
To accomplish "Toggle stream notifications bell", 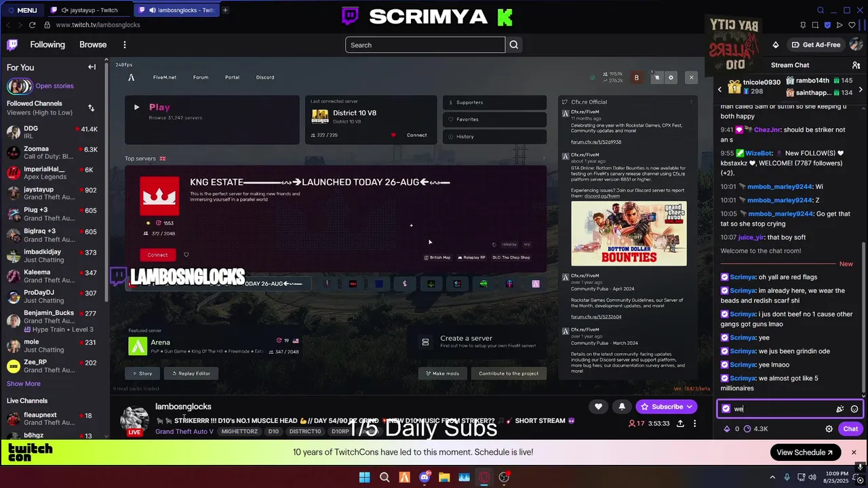I will (x=622, y=407).
